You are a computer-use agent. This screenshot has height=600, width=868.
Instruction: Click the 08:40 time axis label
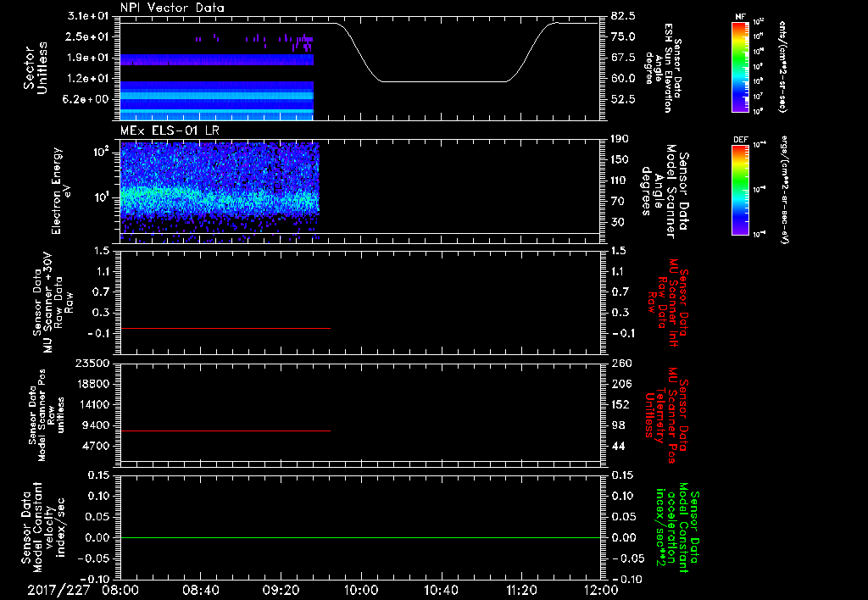pyautogui.click(x=200, y=590)
